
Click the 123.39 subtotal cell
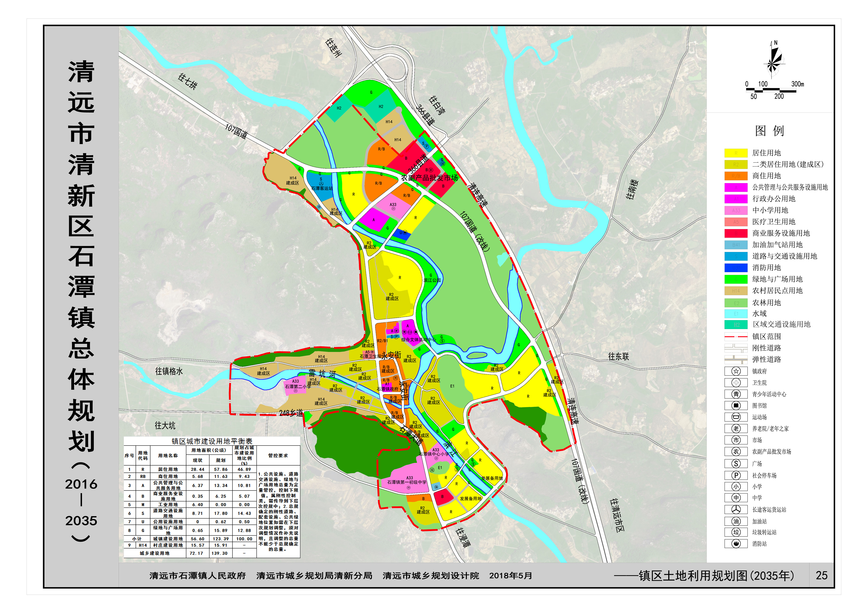(221, 539)
